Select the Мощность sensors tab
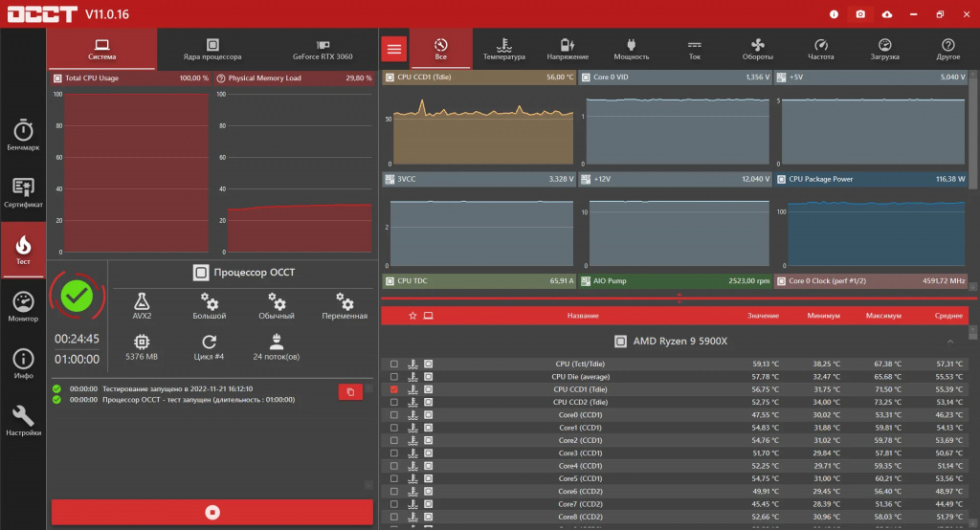The image size is (980, 530). point(632,49)
